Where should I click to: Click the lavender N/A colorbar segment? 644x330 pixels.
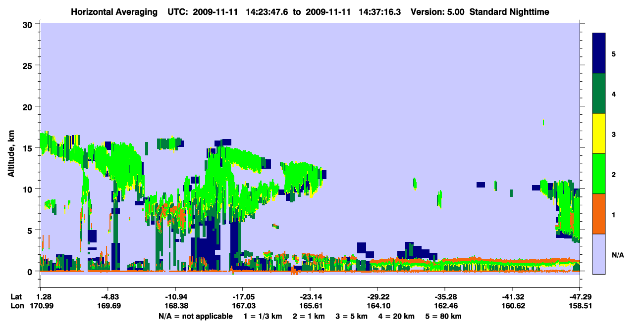(599, 254)
